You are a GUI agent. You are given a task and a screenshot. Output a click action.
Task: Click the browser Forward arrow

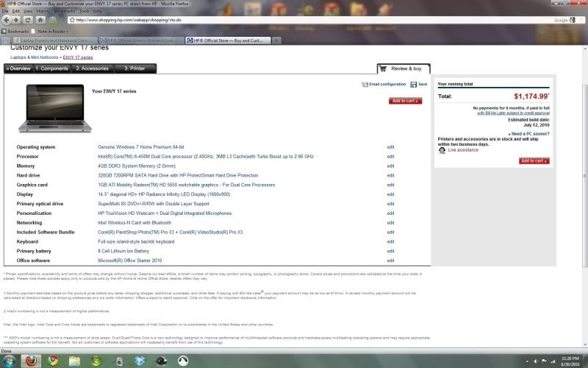pyautogui.click(x=16, y=20)
